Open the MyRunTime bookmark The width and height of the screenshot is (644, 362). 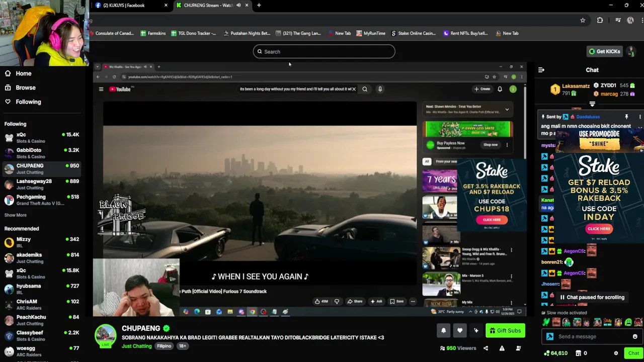coord(371,33)
